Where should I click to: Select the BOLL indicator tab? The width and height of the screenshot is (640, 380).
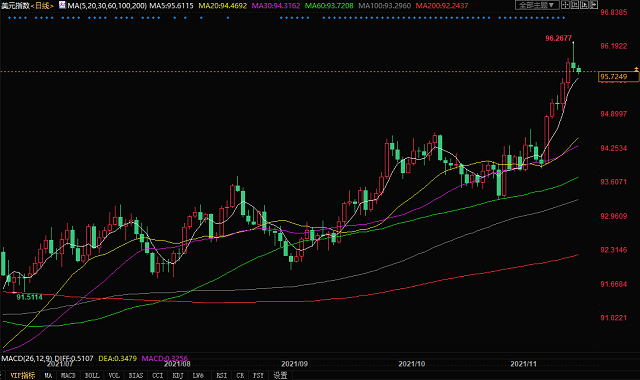click(x=92, y=376)
